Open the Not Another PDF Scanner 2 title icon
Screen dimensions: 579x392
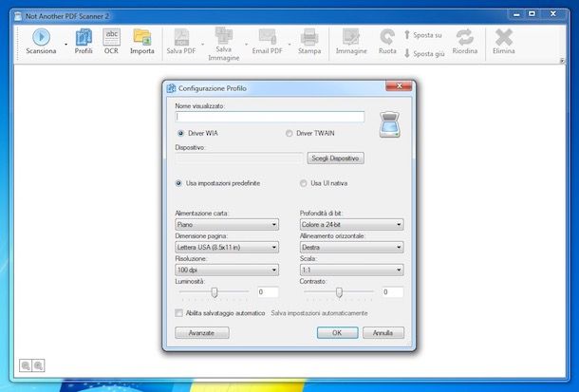(18, 16)
